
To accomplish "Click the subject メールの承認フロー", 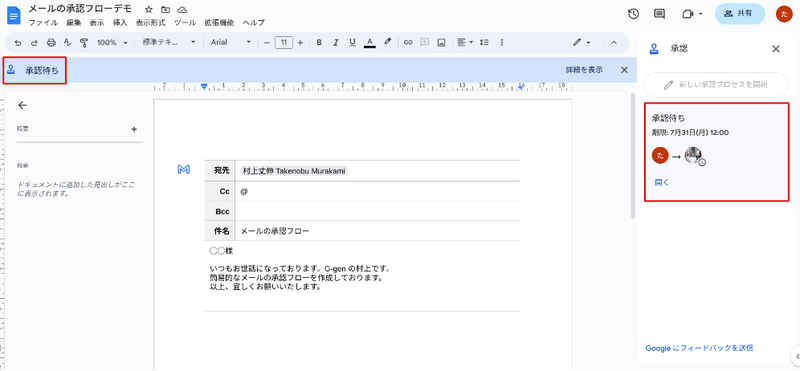I will tap(275, 231).
